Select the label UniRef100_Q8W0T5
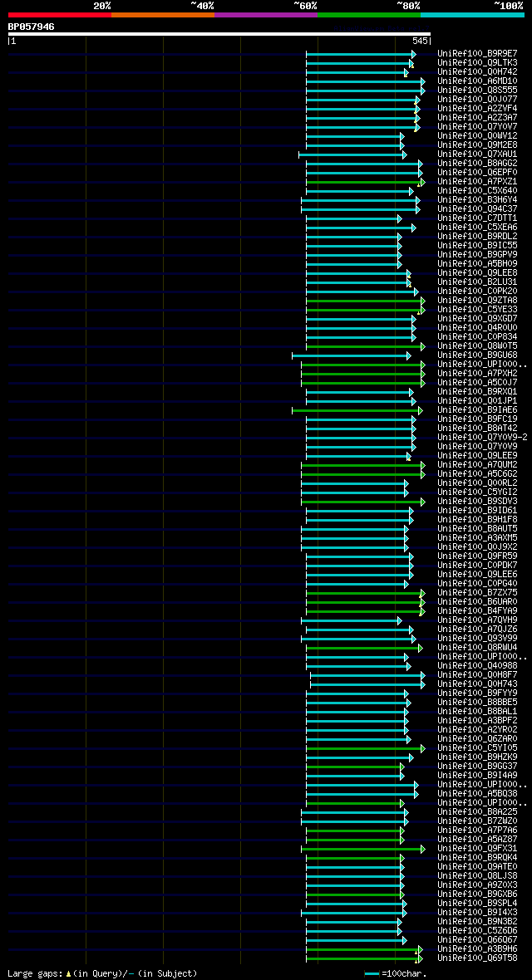The width and height of the screenshot is (532, 980). 477,345
